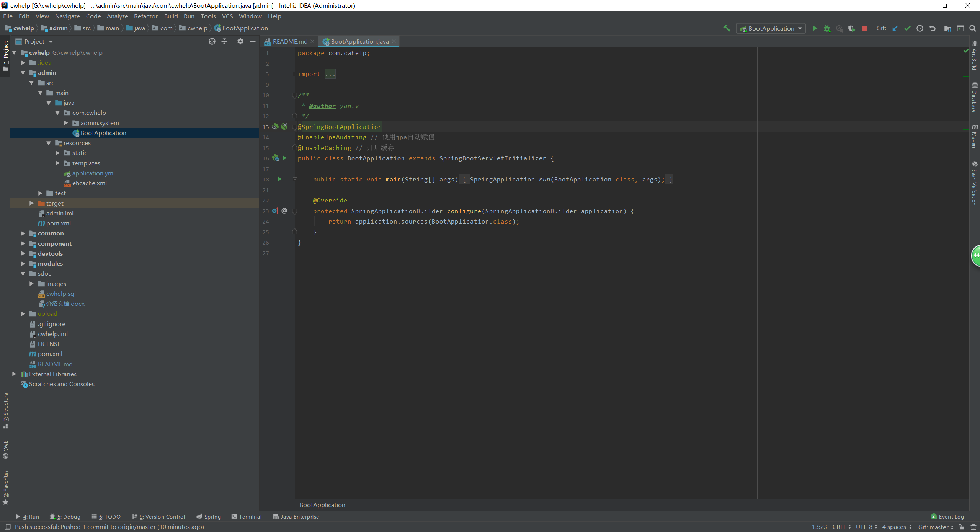Open the Analyze menu
This screenshot has height=532, width=980.
tap(118, 16)
